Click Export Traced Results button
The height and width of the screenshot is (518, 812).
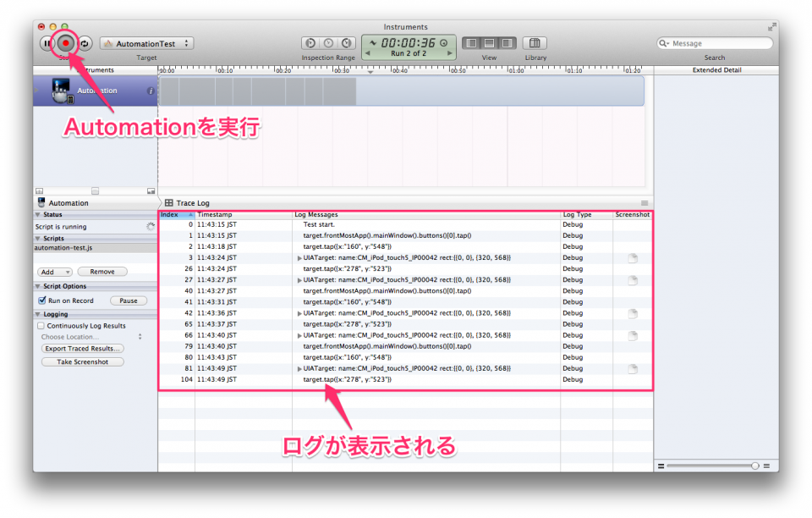click(82, 349)
